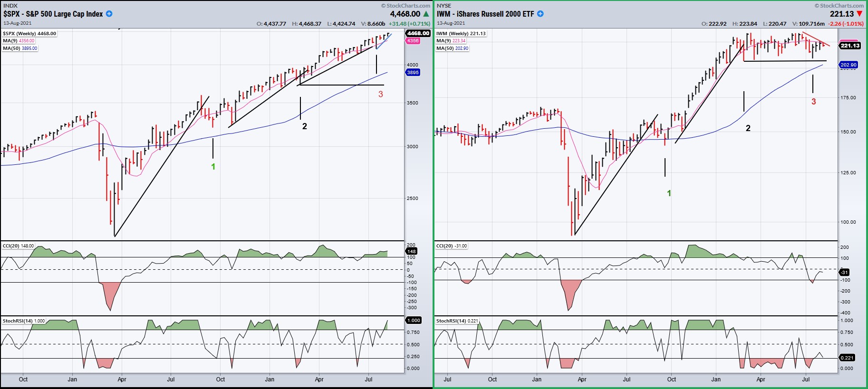Viewport: 868px width, 389px height.
Task: Click the "13-Aug-2021" date under the $SPX title
Action: click(x=18, y=23)
